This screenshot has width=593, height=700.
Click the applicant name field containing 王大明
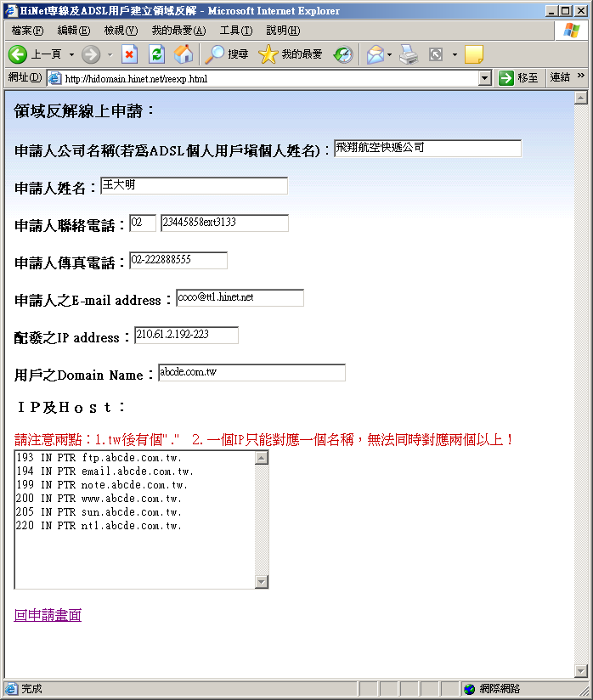tap(194, 185)
